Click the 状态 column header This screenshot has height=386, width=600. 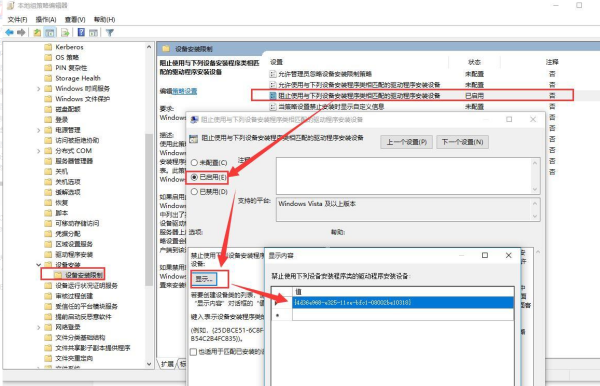click(x=474, y=62)
